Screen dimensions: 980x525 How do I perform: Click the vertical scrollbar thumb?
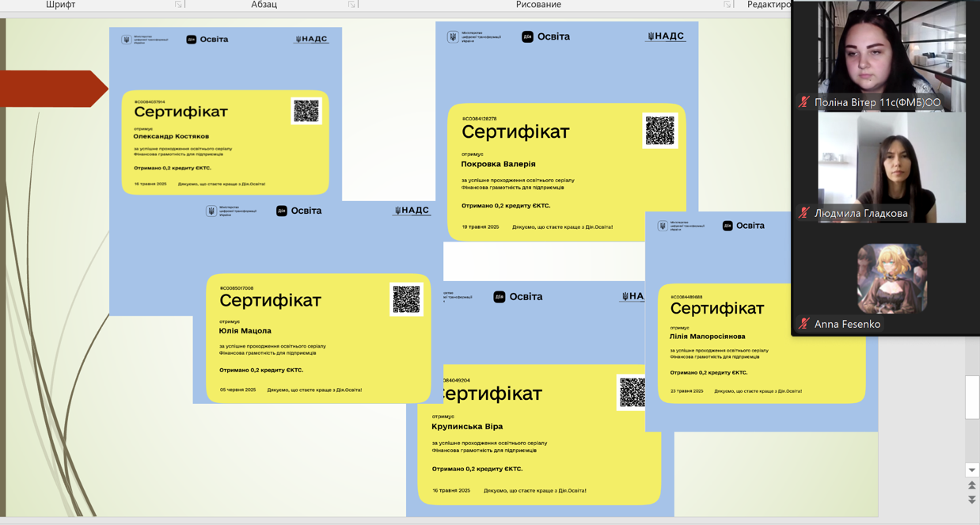point(972,397)
